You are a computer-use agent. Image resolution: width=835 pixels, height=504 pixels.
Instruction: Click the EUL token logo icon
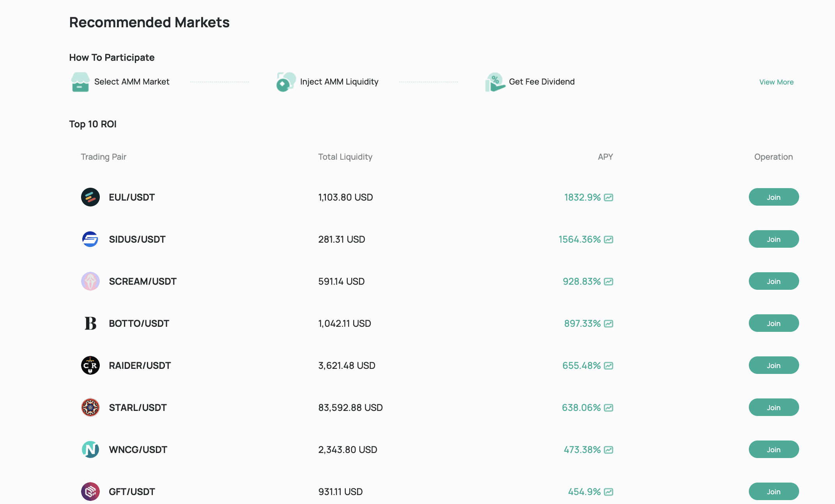[90, 197]
